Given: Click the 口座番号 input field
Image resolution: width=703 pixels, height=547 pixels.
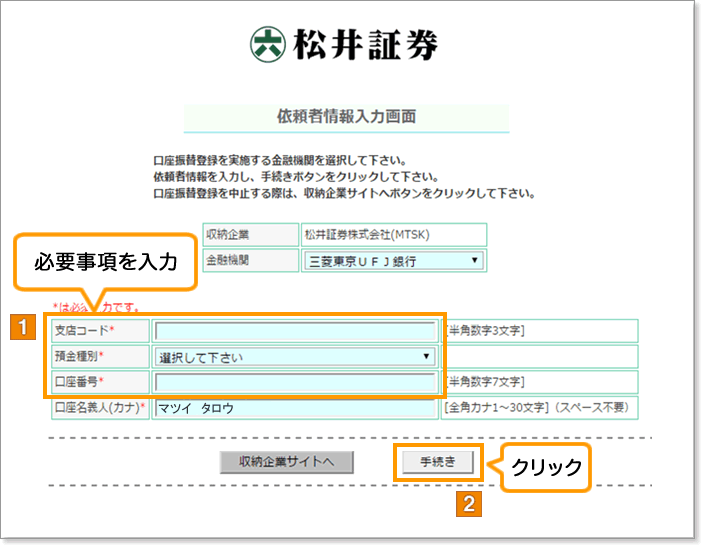Looking at the screenshot, I should (295, 382).
